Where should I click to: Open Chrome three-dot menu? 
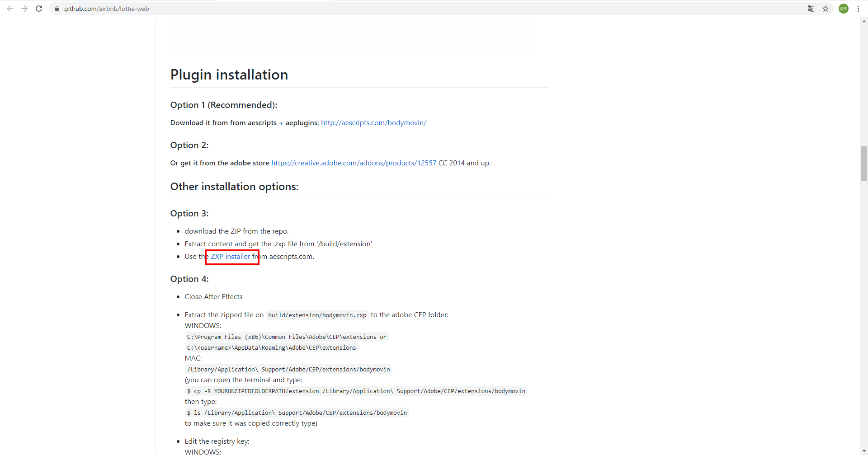point(858,9)
